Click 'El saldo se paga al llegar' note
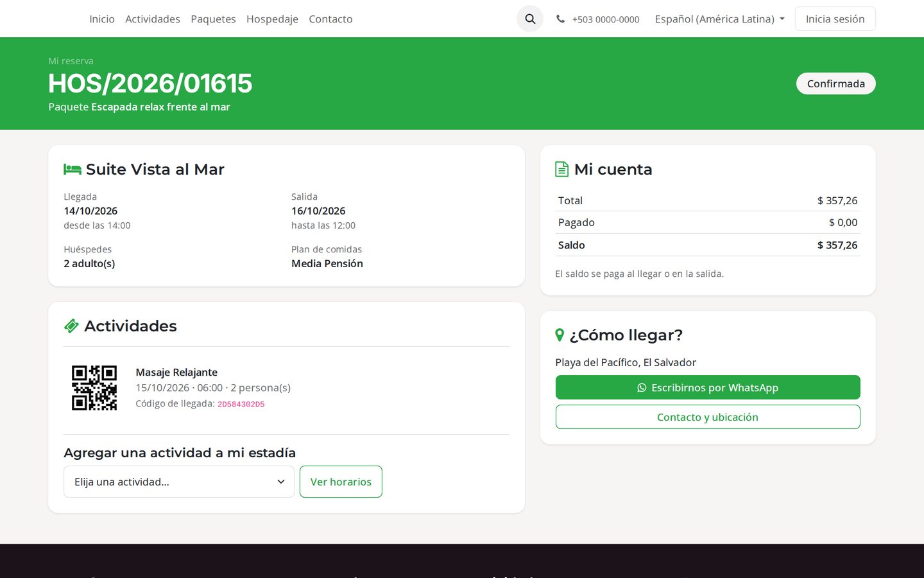924x578 pixels. (x=639, y=274)
